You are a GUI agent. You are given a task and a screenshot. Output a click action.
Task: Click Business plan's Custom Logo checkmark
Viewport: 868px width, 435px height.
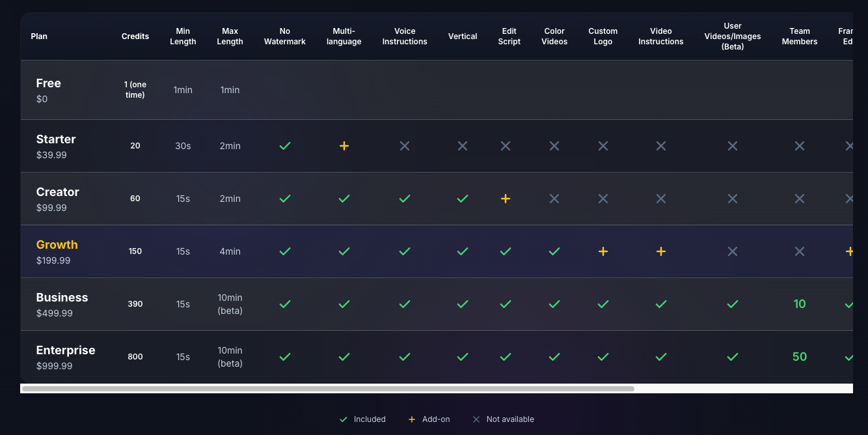tap(603, 304)
